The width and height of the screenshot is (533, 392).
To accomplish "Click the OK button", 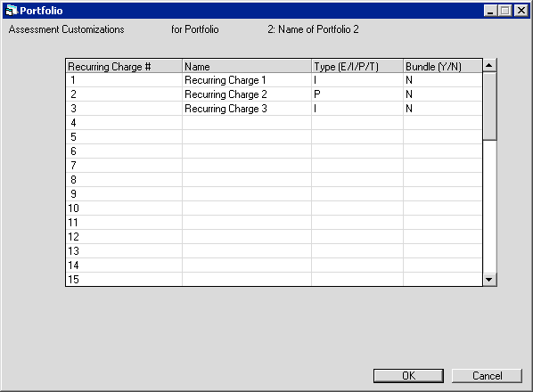I will (x=408, y=376).
